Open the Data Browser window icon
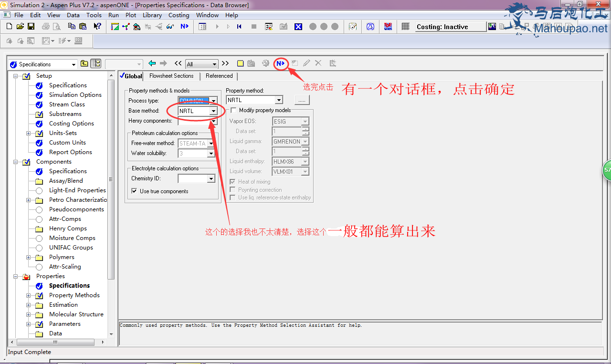The image size is (611, 364). coord(203,27)
